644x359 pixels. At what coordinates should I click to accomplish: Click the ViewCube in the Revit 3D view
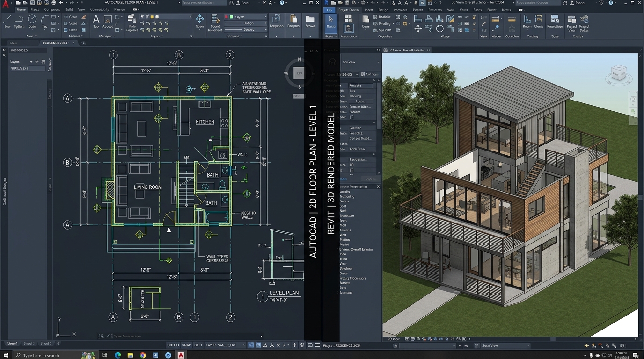[619, 74]
